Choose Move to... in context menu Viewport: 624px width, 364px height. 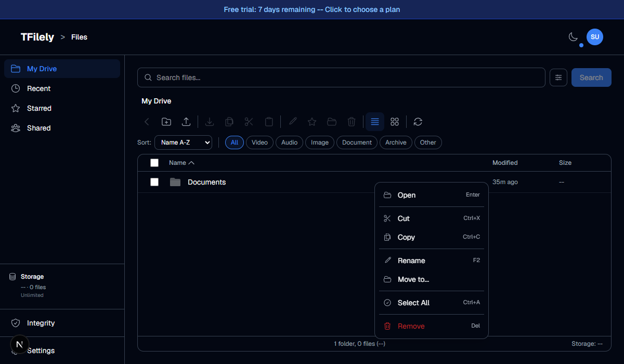coord(432,279)
